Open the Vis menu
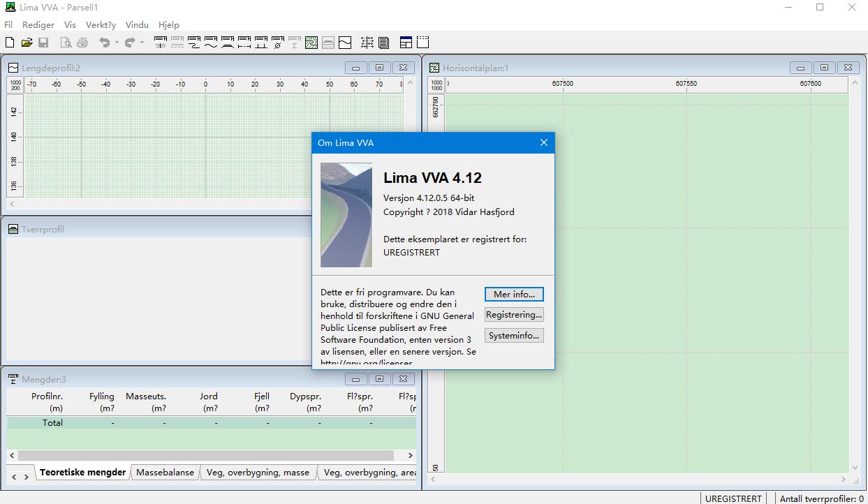 pyautogui.click(x=70, y=24)
